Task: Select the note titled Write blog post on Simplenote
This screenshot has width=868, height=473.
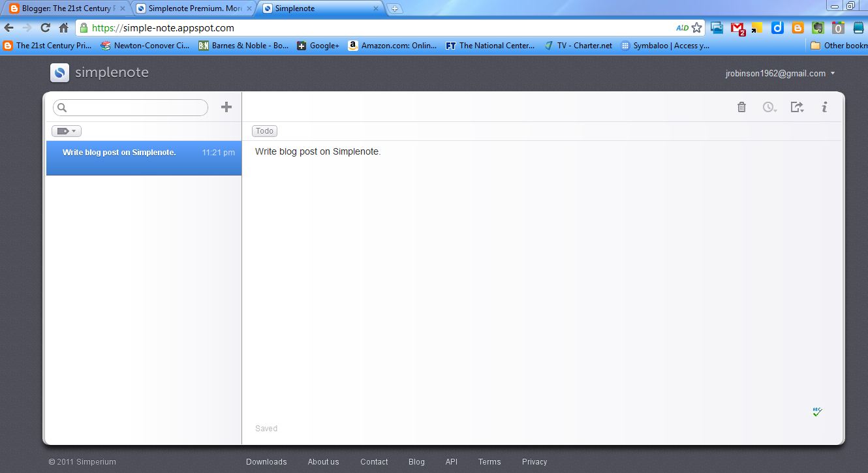Action: point(119,152)
